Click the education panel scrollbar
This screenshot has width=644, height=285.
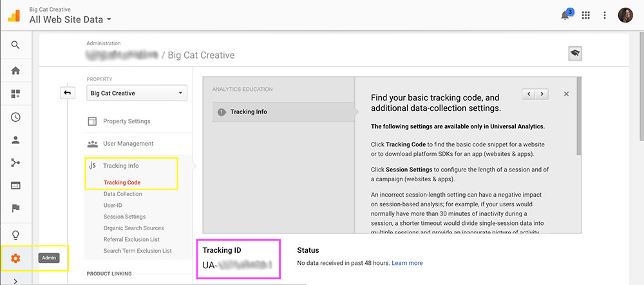[x=579, y=116]
